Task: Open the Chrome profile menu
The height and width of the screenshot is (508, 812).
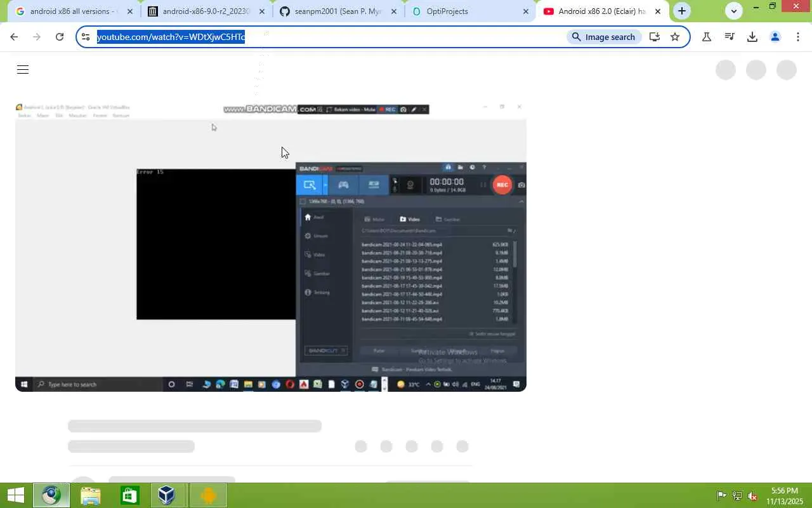Action: 775,37
